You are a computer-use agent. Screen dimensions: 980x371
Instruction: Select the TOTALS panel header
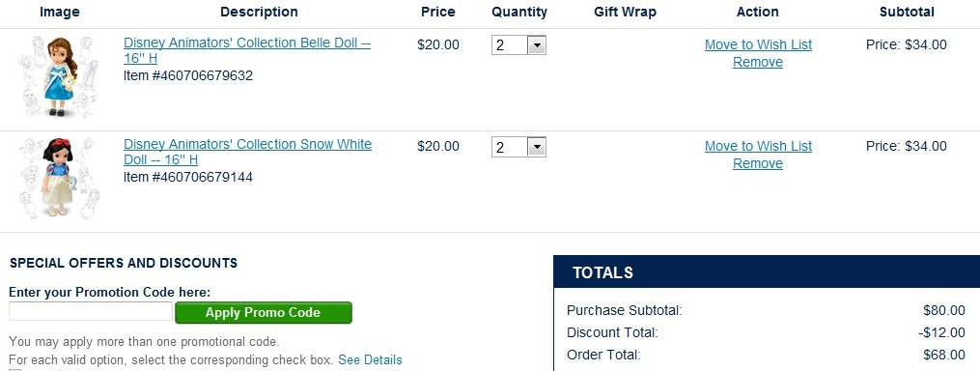pyautogui.click(x=767, y=272)
